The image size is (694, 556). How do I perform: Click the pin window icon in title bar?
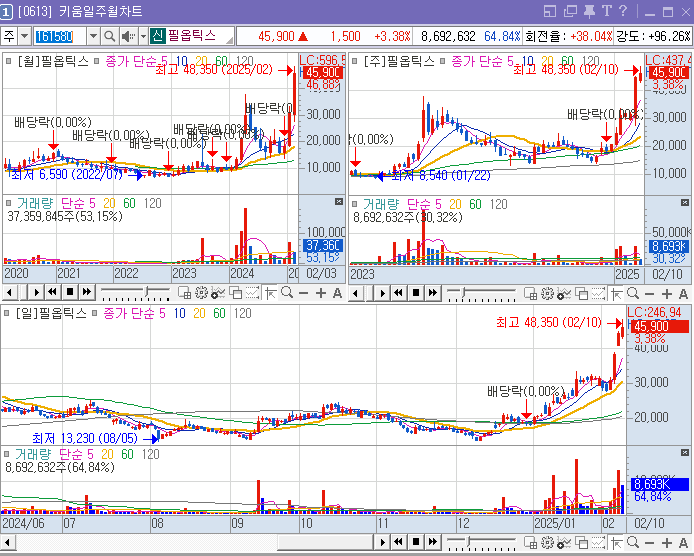pyautogui.click(x=589, y=11)
